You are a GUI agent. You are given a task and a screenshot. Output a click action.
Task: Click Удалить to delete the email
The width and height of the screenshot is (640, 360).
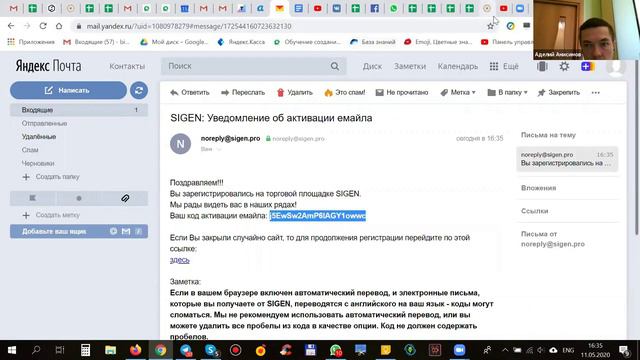point(295,93)
